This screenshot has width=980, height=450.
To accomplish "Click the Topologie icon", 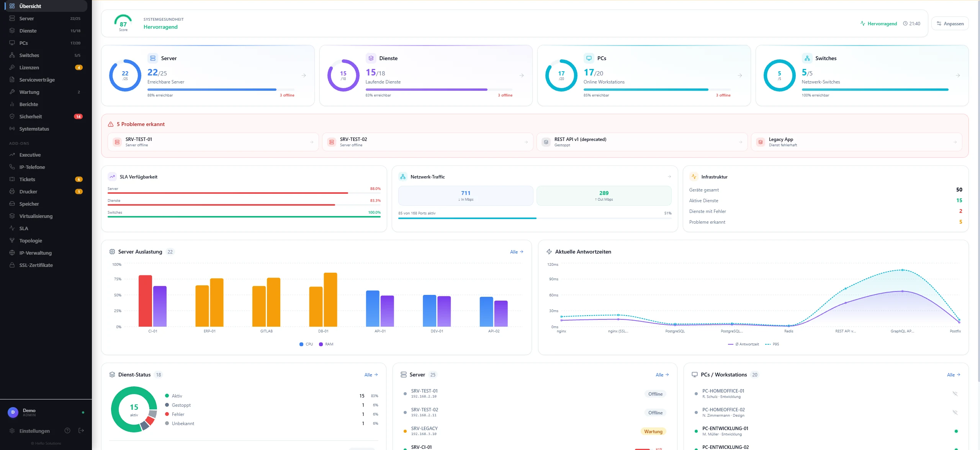I will coord(12,241).
